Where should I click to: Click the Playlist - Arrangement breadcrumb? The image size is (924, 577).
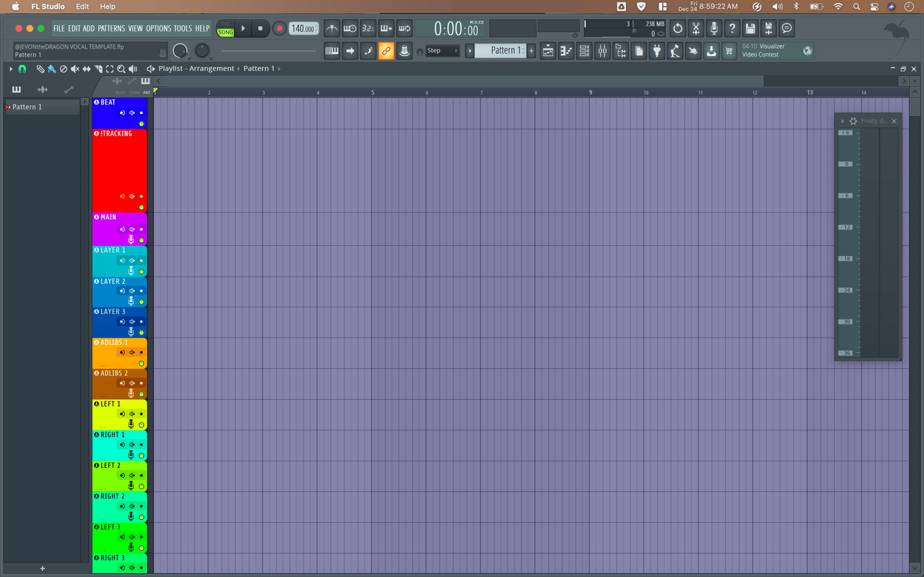click(x=196, y=68)
